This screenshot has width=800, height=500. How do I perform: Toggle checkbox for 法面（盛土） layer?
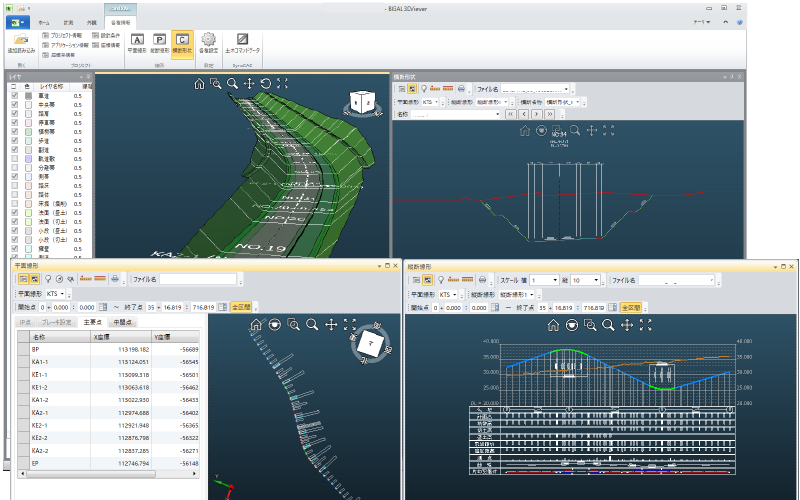14,213
